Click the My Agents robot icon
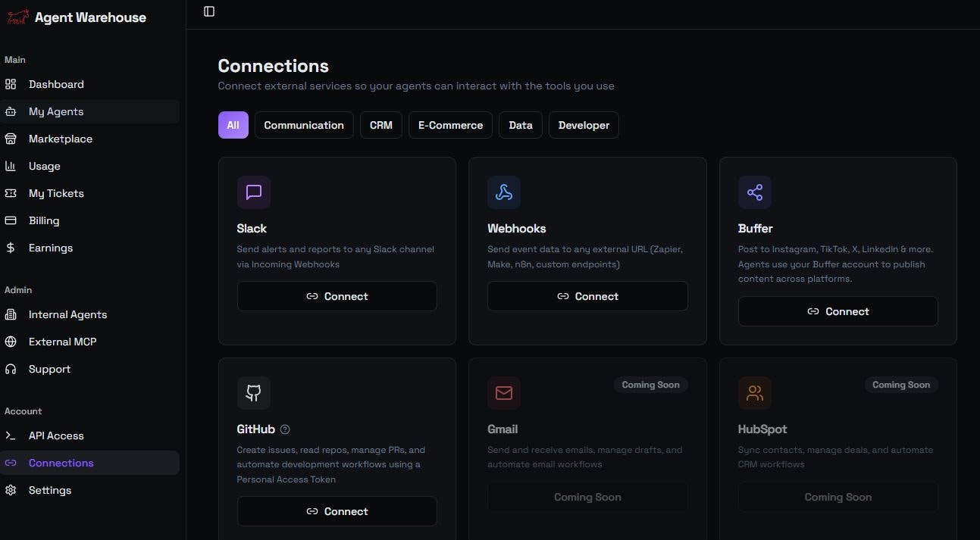This screenshot has height=540, width=980. (11, 111)
